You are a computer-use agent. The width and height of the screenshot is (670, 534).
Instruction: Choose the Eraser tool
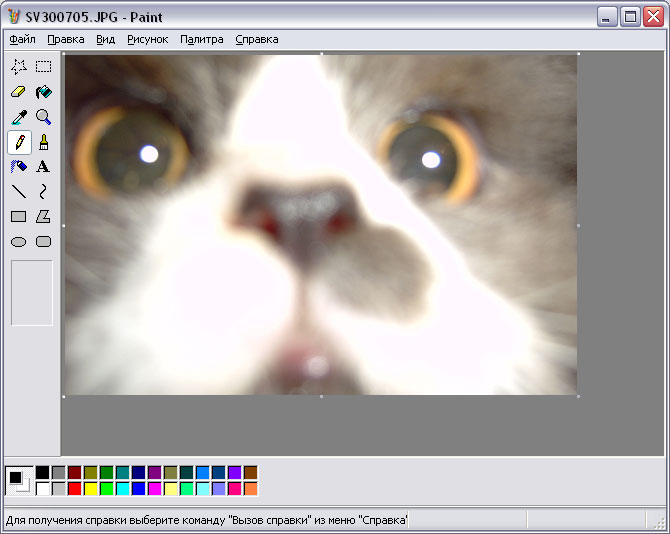[x=18, y=92]
